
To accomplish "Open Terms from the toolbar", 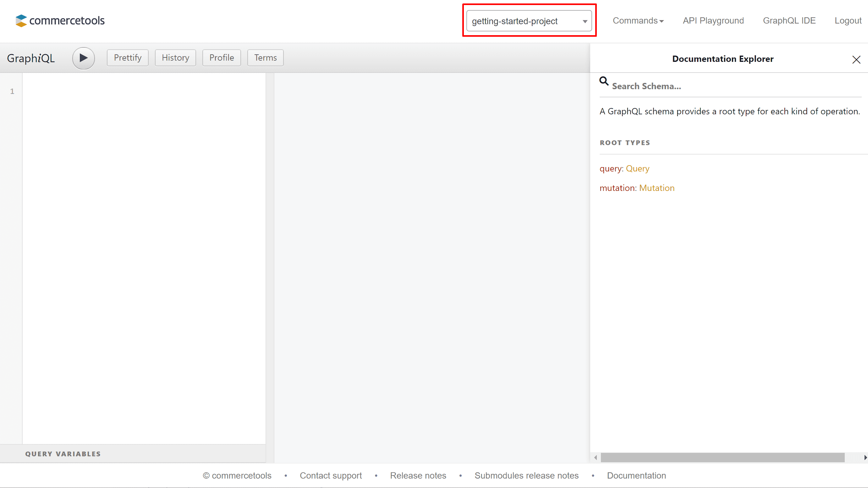I will tap(265, 57).
